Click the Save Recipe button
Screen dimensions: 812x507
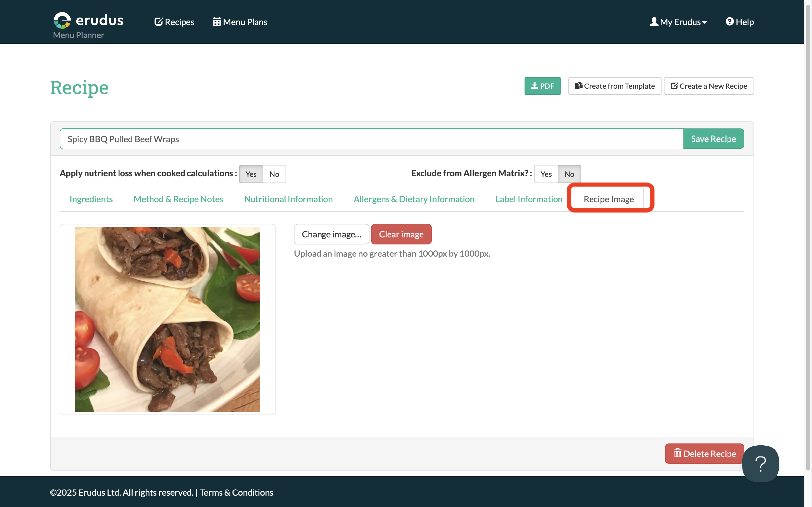click(713, 139)
